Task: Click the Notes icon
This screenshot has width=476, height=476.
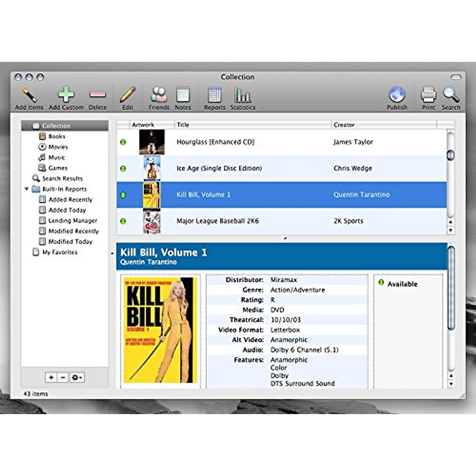Action: pos(183,95)
